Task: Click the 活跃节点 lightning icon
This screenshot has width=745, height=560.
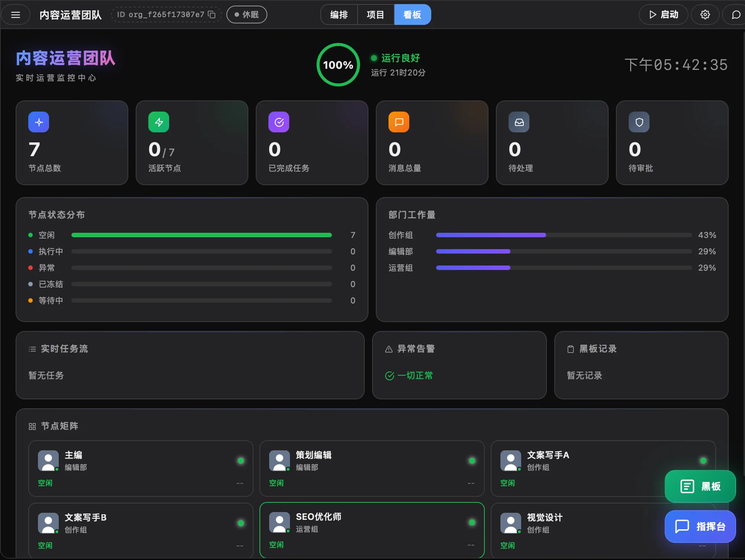Action: pyautogui.click(x=159, y=122)
